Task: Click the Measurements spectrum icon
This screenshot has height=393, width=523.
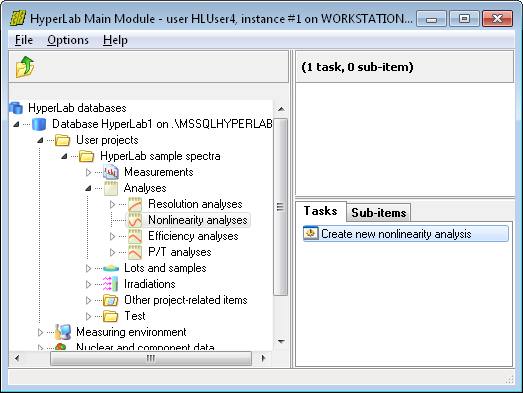Action: [110, 172]
